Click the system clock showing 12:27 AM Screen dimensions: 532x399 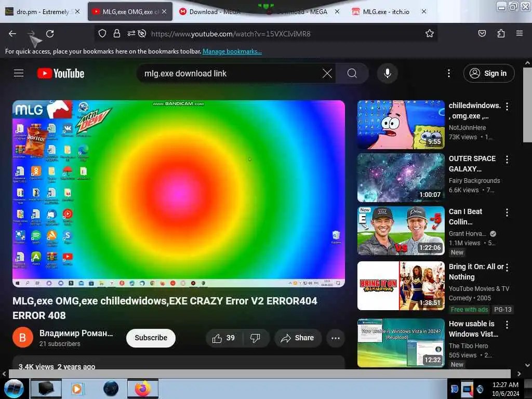pos(505,385)
